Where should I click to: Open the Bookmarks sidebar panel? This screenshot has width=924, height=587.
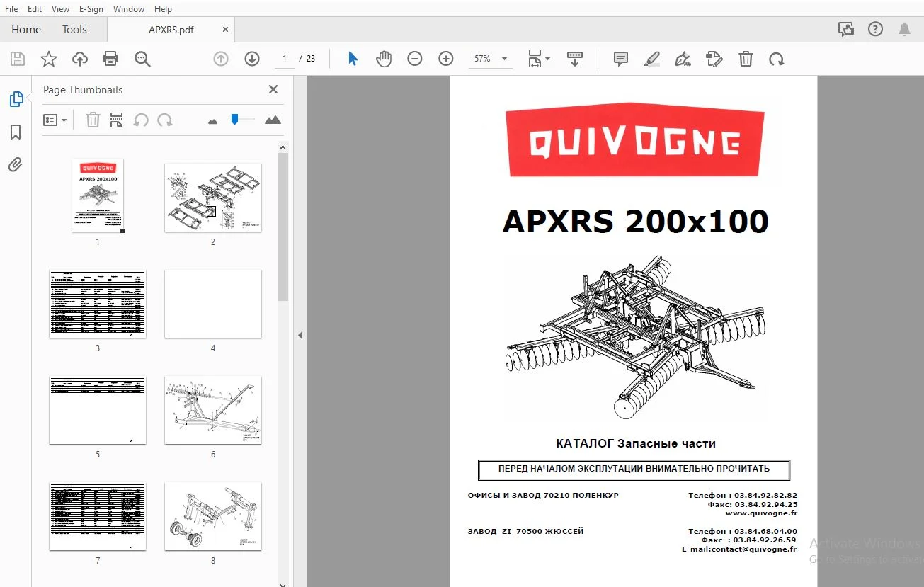pyautogui.click(x=16, y=132)
